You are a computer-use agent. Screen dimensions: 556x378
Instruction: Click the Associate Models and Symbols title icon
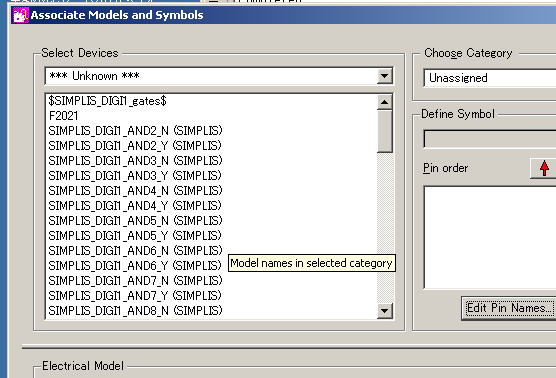click(20, 15)
